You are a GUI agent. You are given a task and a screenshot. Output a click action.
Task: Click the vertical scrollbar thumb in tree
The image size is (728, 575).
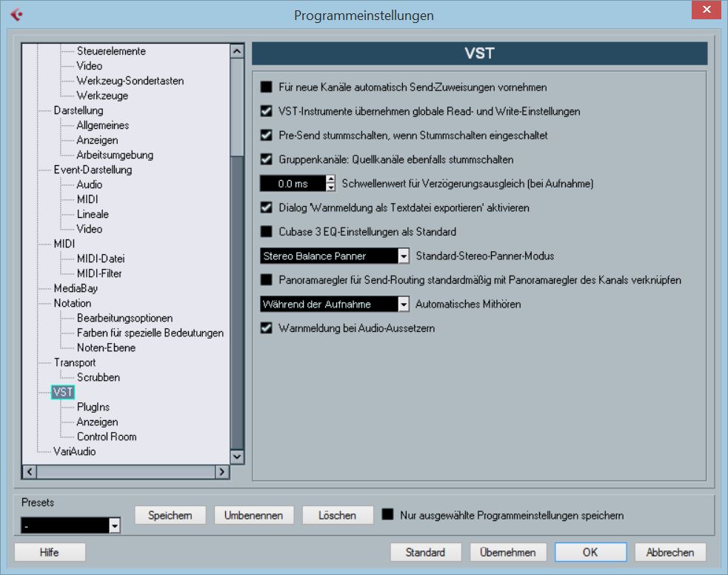click(237, 107)
